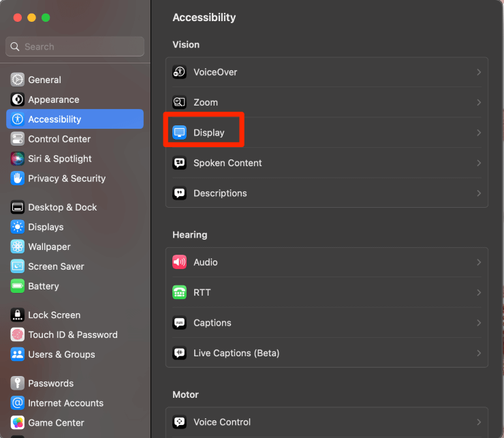Click the Voice Control icon
504x438 pixels.
pyautogui.click(x=179, y=422)
